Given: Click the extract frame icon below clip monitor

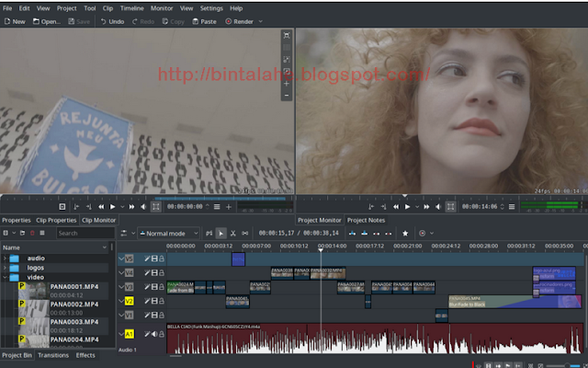Looking at the screenshot, I should click(x=62, y=206).
